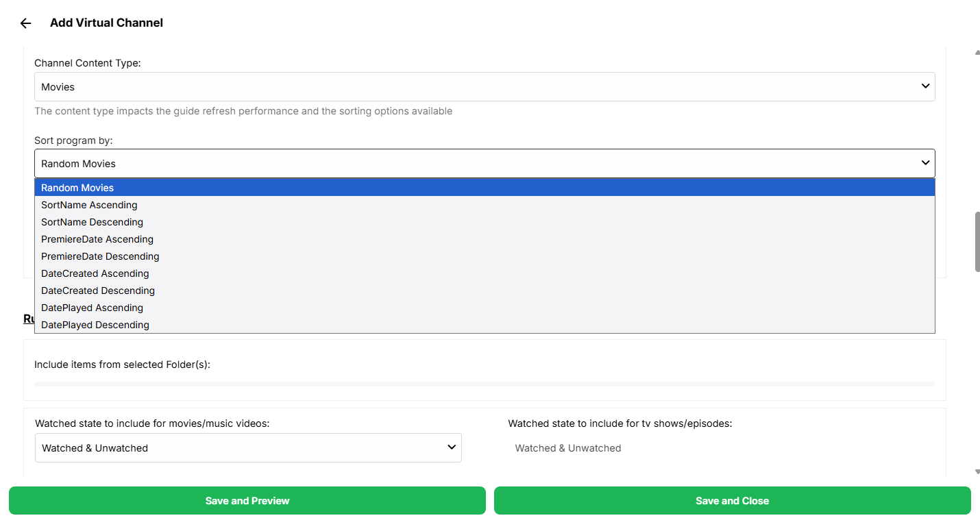Pick PremiereDate Descending from list

click(x=100, y=256)
